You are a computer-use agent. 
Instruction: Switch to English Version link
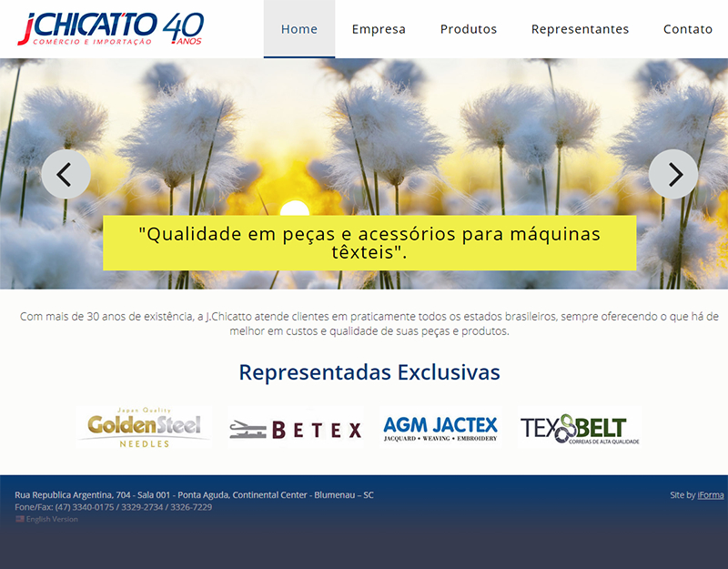52,519
